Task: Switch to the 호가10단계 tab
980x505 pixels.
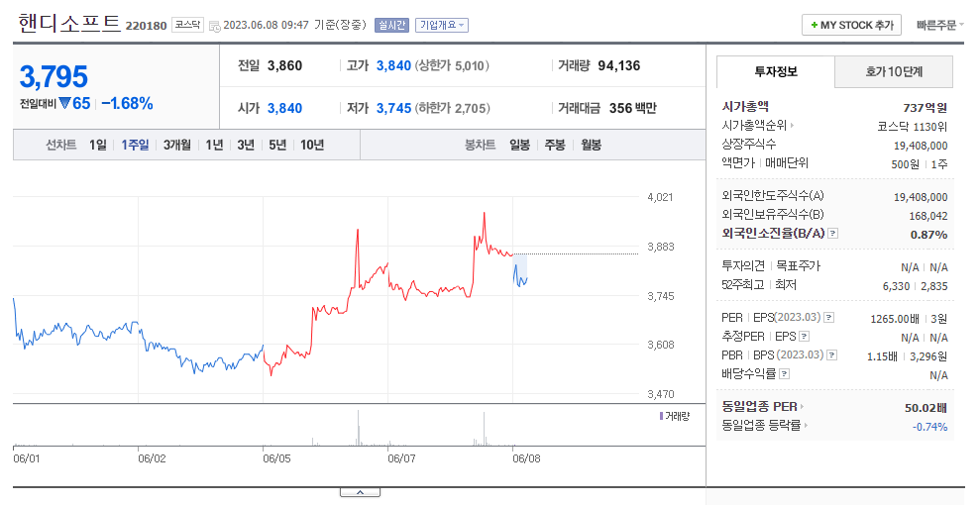Action: (894, 71)
